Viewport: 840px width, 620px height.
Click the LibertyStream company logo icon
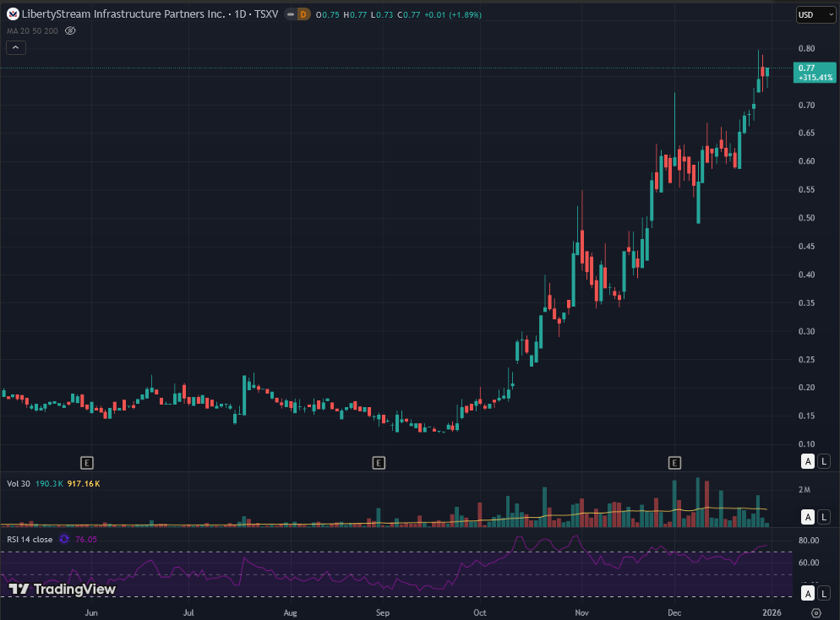coord(13,14)
